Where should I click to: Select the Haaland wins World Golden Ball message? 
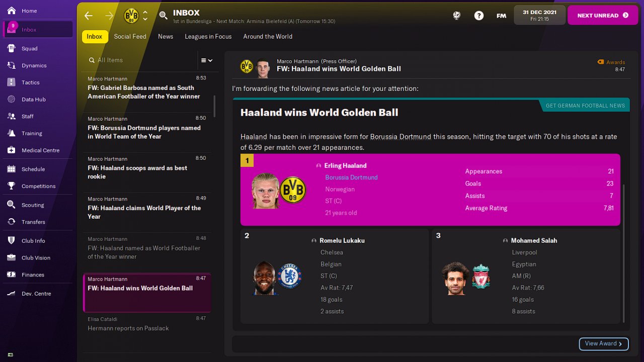point(147,293)
